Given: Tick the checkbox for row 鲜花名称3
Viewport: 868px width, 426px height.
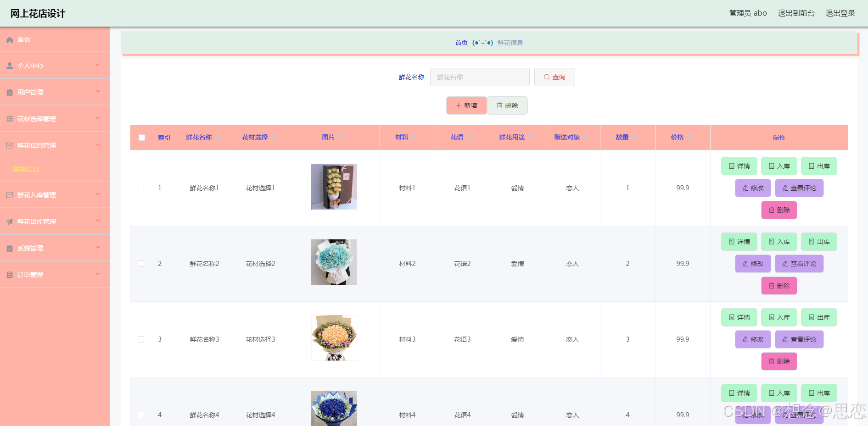Looking at the screenshot, I should click(x=141, y=339).
